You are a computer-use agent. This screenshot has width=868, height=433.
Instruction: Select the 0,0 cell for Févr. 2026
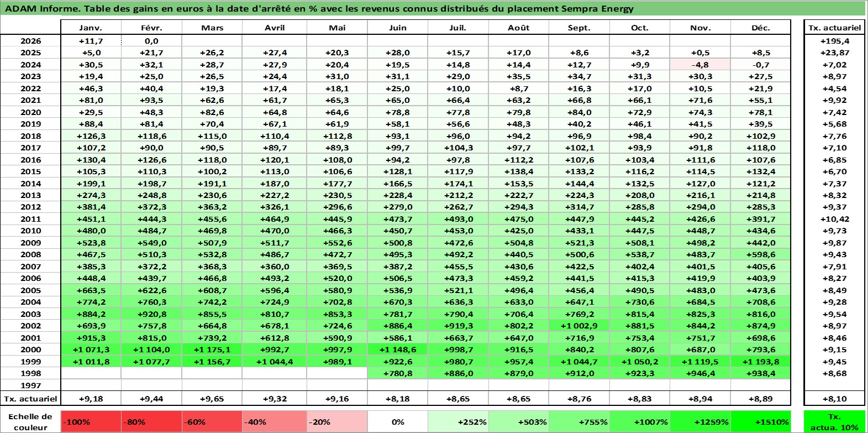[151, 41]
